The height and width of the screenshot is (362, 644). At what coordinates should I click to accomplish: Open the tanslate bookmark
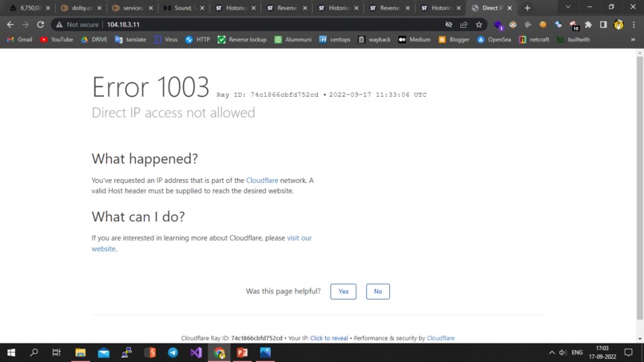130,39
